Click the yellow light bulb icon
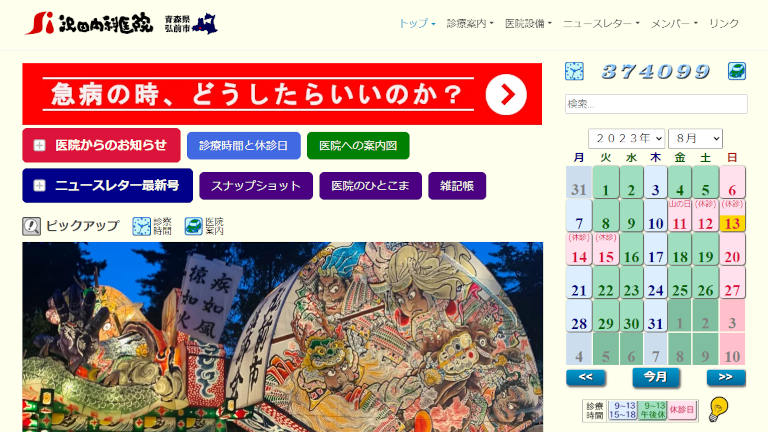Viewport: 768px width, 432px height. (719, 409)
